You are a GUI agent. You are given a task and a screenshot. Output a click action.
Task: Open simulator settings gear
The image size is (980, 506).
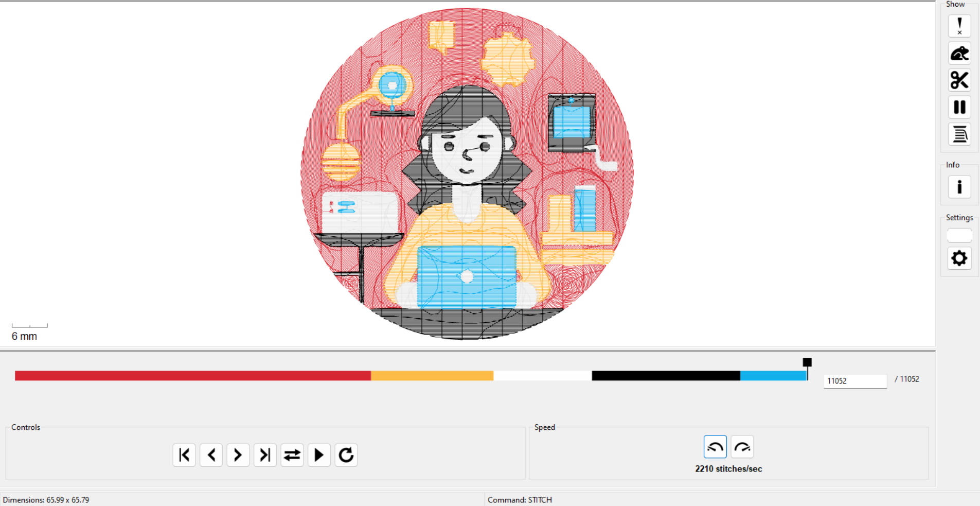pos(959,258)
